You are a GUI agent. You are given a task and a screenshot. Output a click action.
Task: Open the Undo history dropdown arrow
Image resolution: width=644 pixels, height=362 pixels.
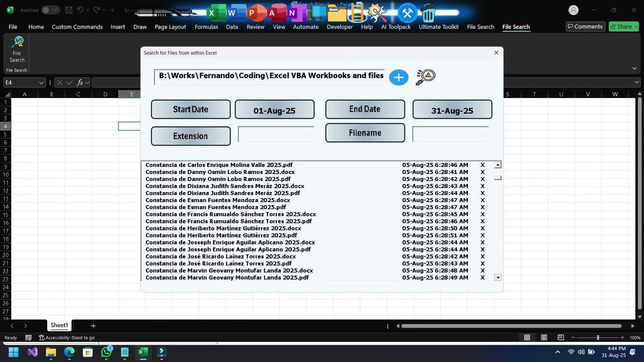click(88, 10)
